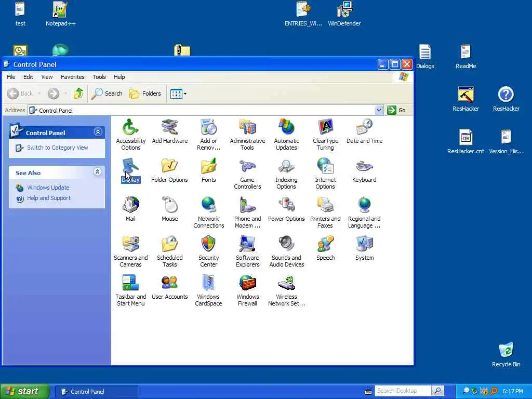Select Add or Remove Programs icon
This screenshot has width=532, height=399.
click(208, 127)
